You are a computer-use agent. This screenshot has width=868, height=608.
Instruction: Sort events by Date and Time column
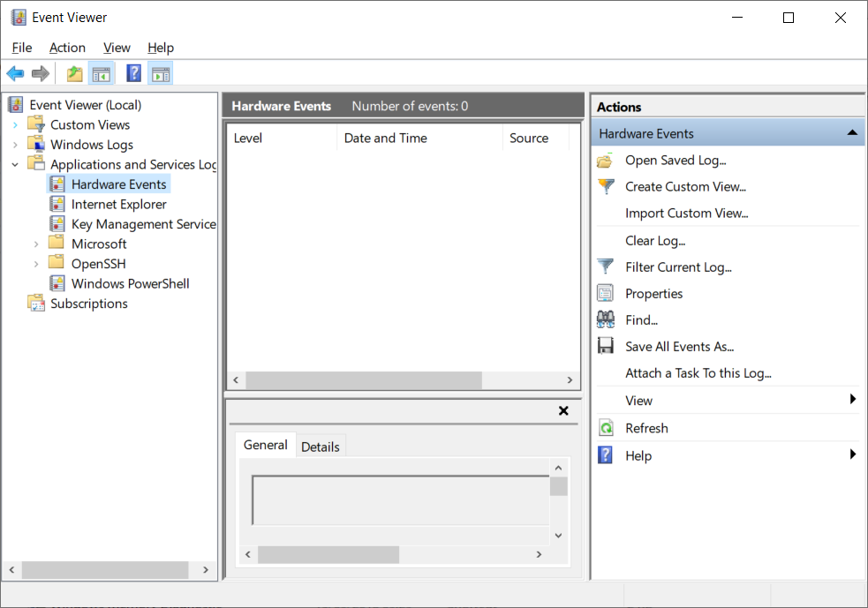pyautogui.click(x=419, y=138)
